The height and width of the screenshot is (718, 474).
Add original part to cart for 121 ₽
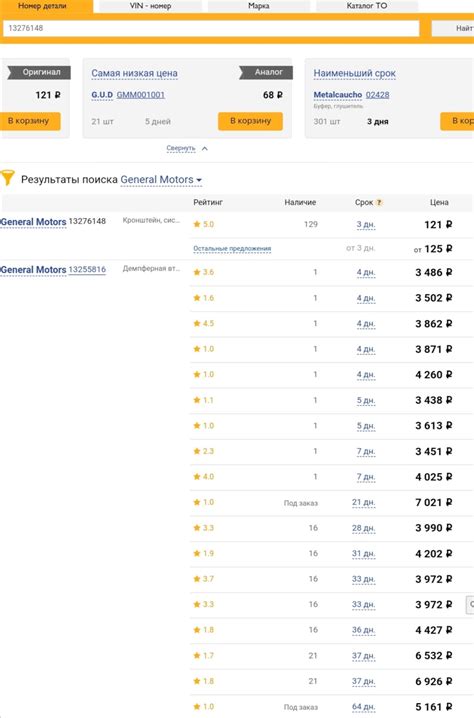pyautogui.click(x=28, y=121)
